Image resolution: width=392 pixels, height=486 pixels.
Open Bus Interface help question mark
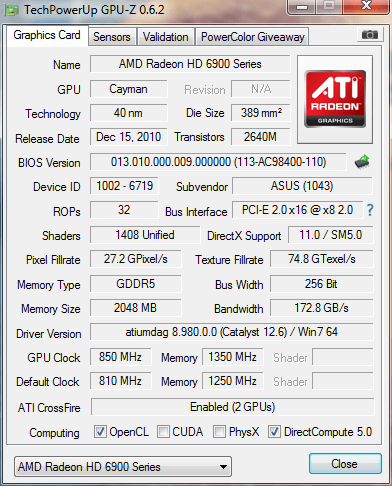(x=370, y=210)
